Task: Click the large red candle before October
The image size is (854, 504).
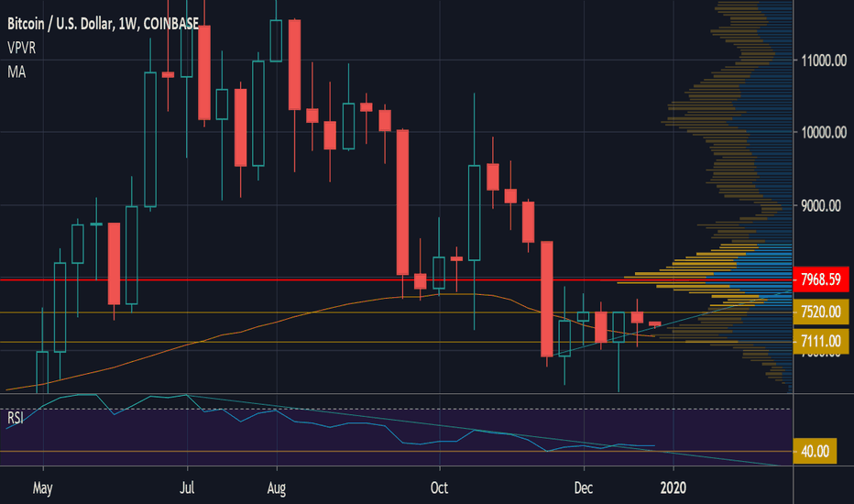Action: pos(402,203)
